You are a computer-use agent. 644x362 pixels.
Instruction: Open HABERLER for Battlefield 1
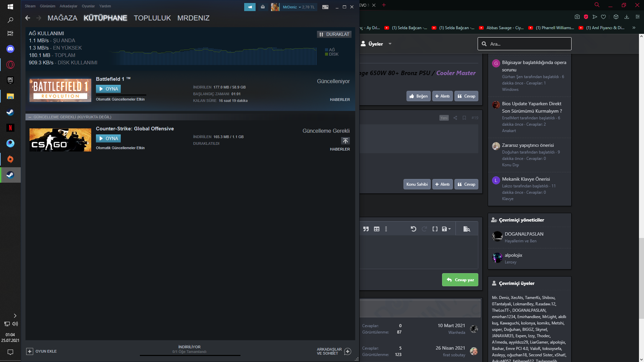click(x=340, y=100)
